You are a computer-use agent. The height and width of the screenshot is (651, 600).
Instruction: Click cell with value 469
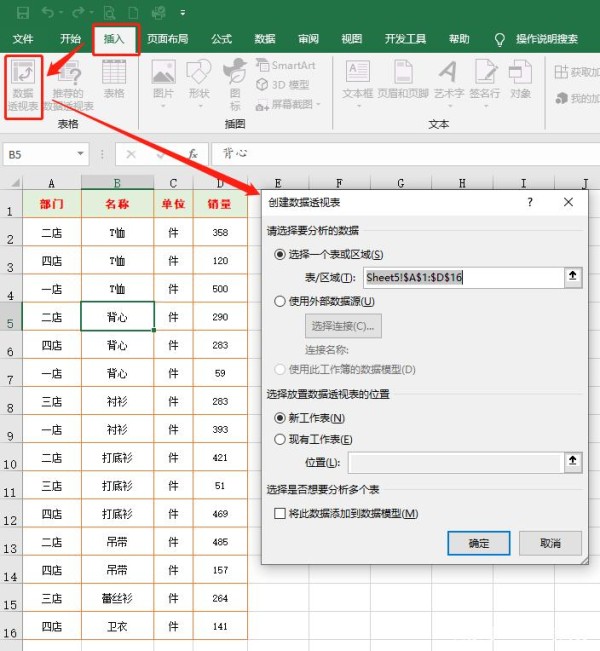point(220,514)
